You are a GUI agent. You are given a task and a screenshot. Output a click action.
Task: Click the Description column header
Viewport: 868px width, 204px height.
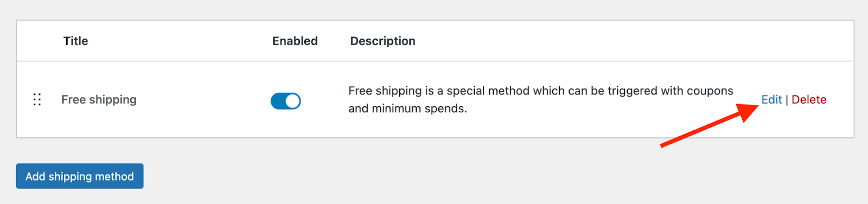382,41
